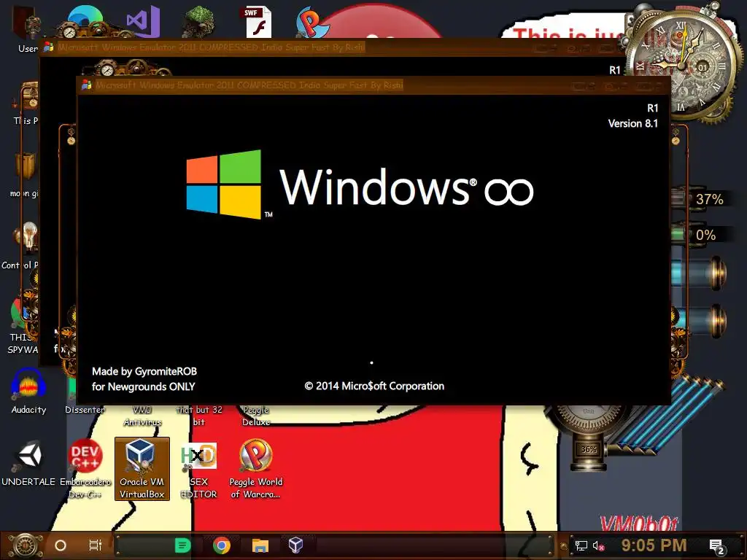
Task: Click the muted speaker volume tray icon
Action: [598, 545]
